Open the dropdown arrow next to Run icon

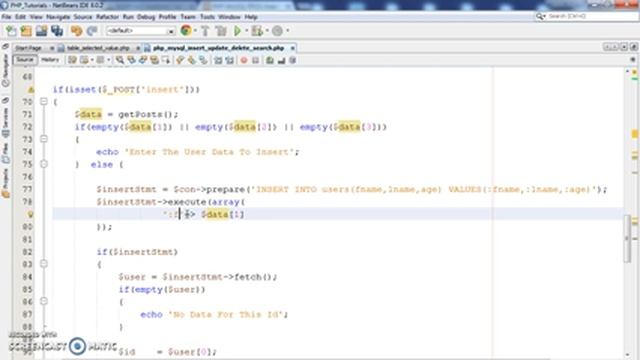click(x=246, y=31)
